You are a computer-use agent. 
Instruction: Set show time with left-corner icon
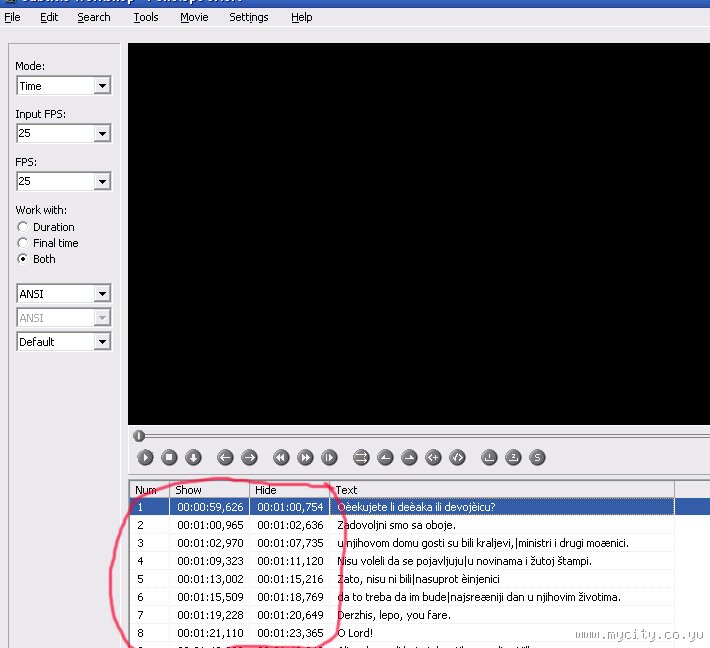pyautogui.click(x=385, y=457)
